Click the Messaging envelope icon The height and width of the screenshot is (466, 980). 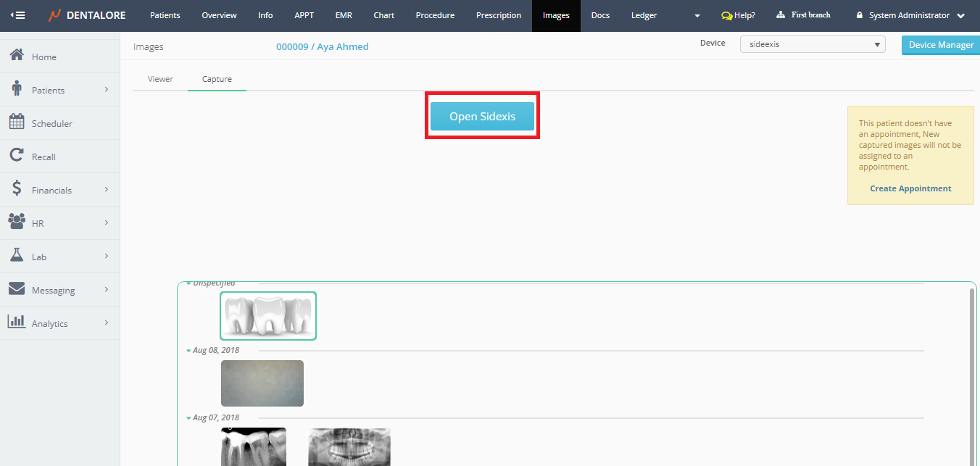click(17, 289)
